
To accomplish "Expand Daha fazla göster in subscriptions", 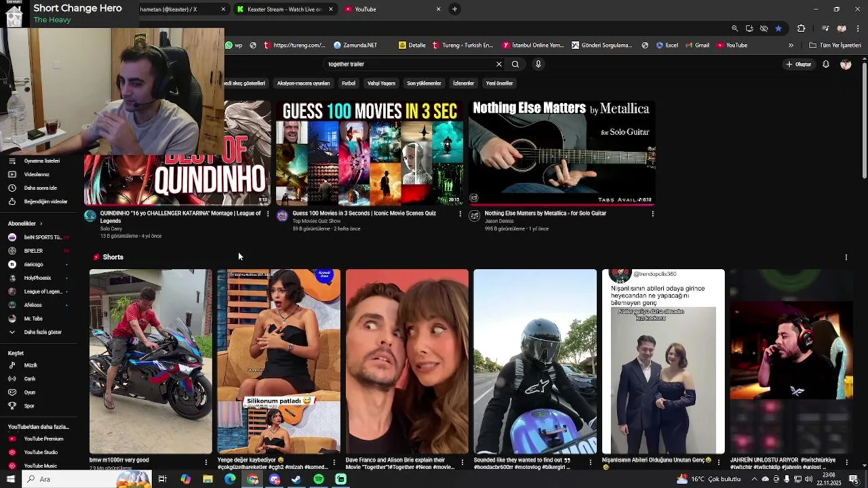I will pos(37,332).
